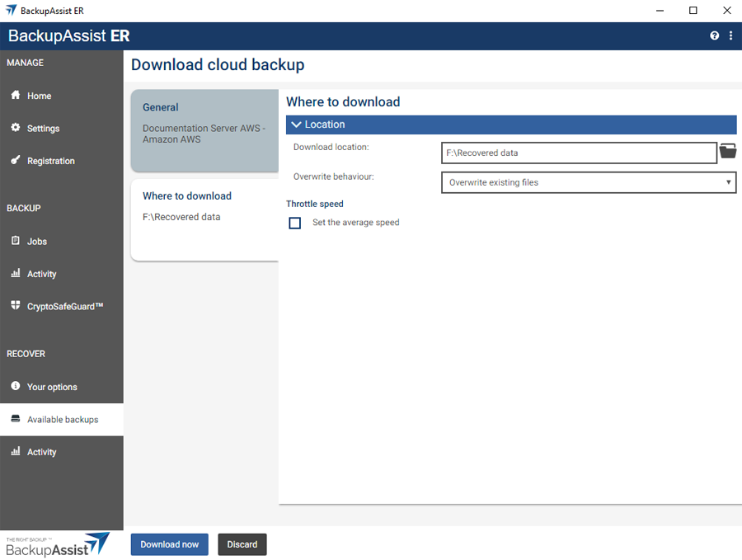The height and width of the screenshot is (560, 742).
Task: Open CryptoSafeGuard in the sidebar
Action: coord(62,306)
